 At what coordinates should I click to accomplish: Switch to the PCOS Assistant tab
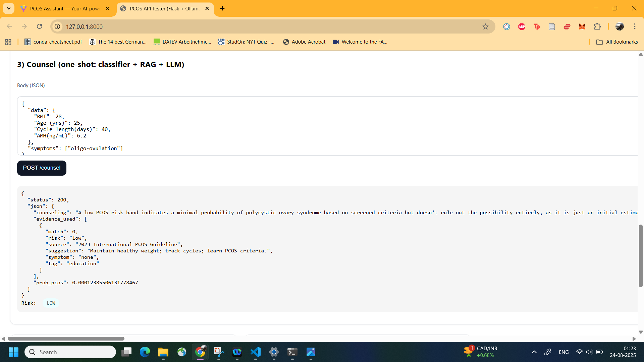click(x=65, y=8)
